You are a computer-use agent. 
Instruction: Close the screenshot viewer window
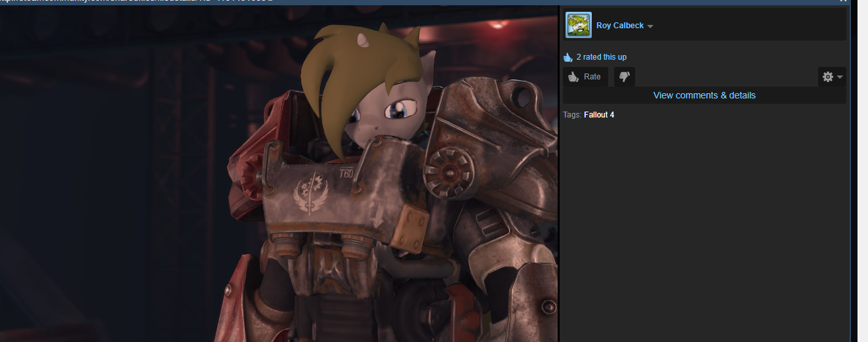(x=844, y=1)
